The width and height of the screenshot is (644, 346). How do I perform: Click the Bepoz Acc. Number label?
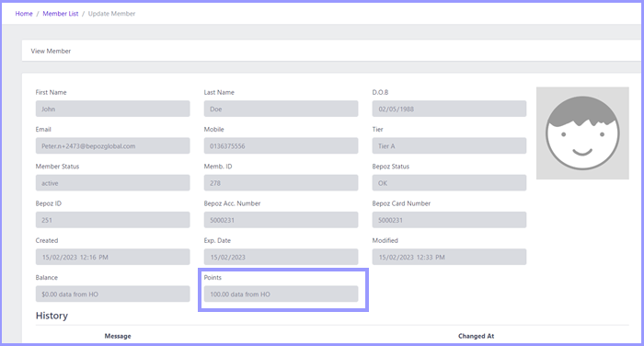tap(232, 203)
